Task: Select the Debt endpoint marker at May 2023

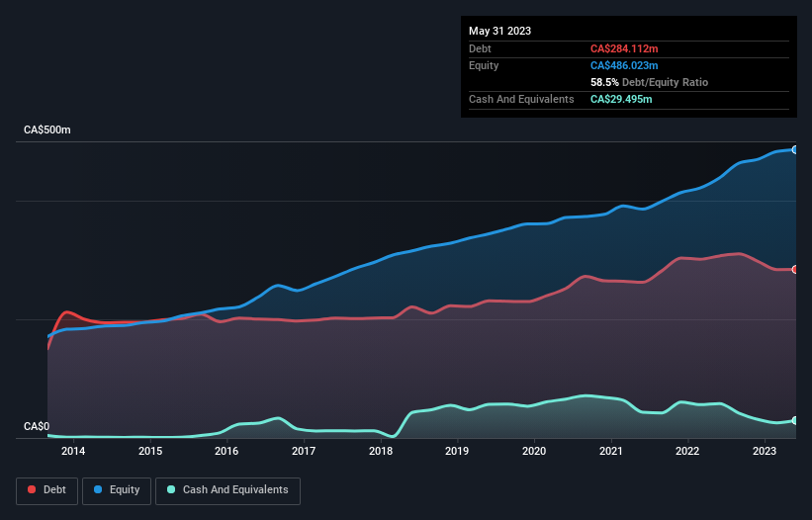Action: (x=795, y=270)
